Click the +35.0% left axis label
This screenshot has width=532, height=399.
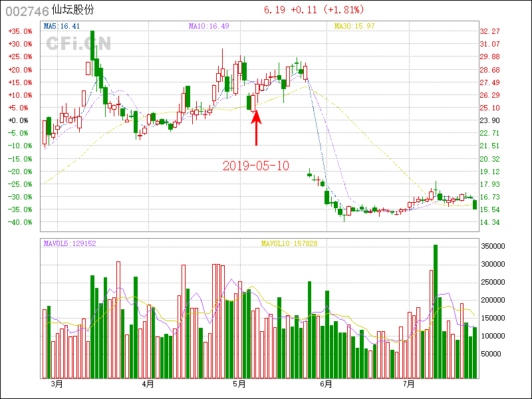20,31
